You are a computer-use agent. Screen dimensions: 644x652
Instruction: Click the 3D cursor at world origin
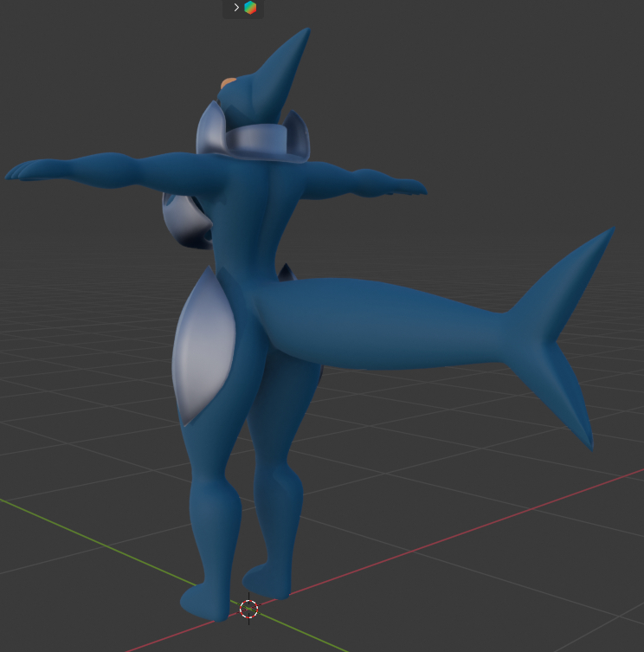pyautogui.click(x=248, y=609)
